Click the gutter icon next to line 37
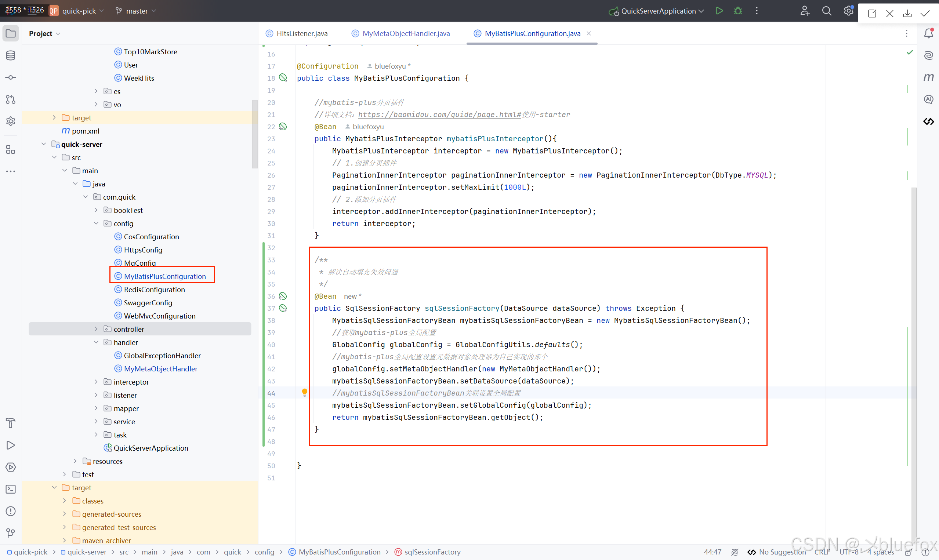Screen dimensions: 939x560 click(x=283, y=308)
